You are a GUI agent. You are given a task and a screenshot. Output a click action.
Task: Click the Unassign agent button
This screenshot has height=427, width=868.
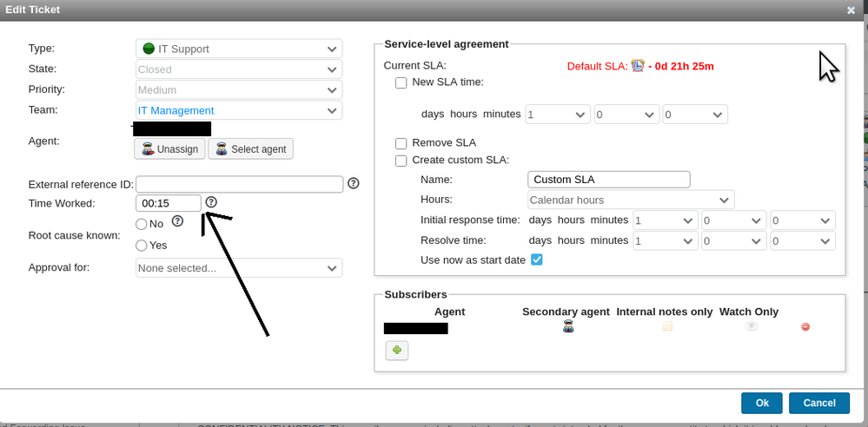click(169, 149)
